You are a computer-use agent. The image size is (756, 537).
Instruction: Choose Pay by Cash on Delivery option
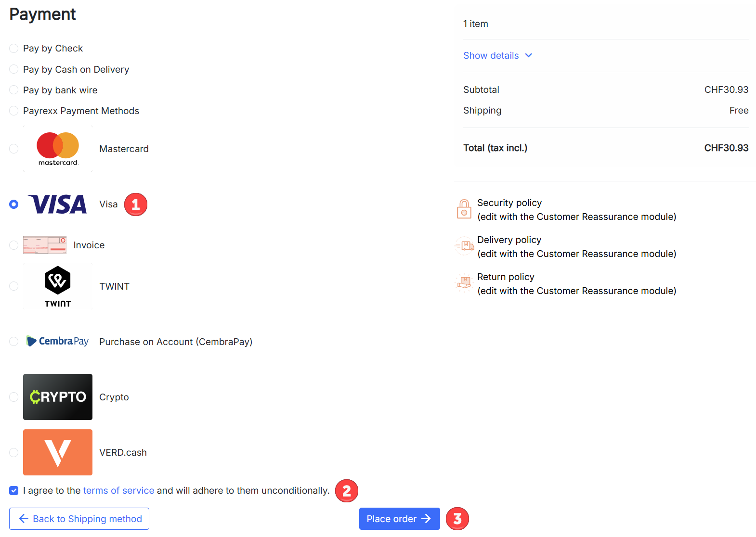pyautogui.click(x=14, y=69)
